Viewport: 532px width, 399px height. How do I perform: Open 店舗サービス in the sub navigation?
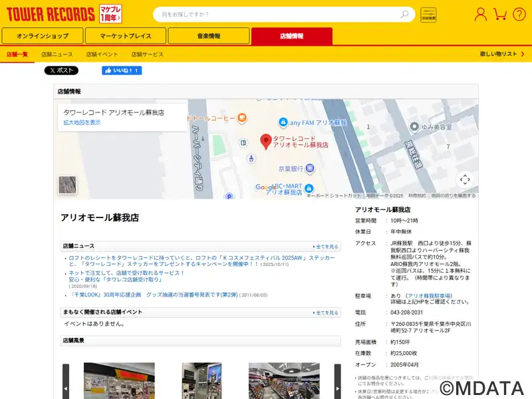click(147, 55)
